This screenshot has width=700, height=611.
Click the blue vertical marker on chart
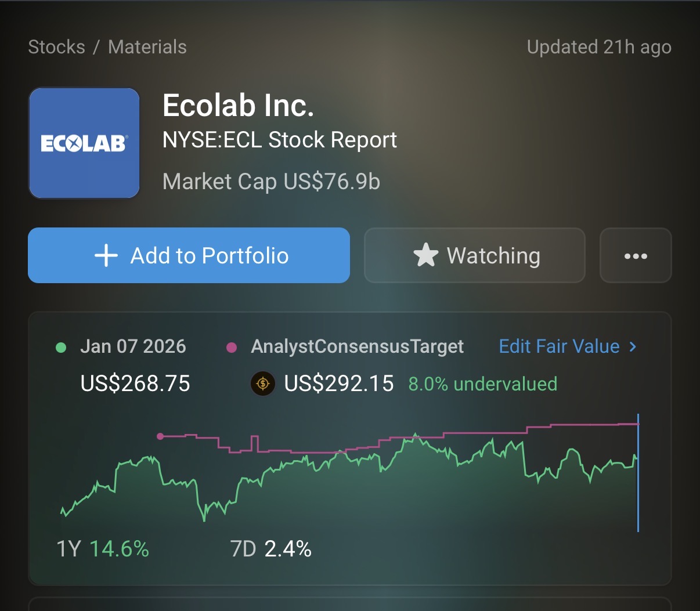[638, 473]
